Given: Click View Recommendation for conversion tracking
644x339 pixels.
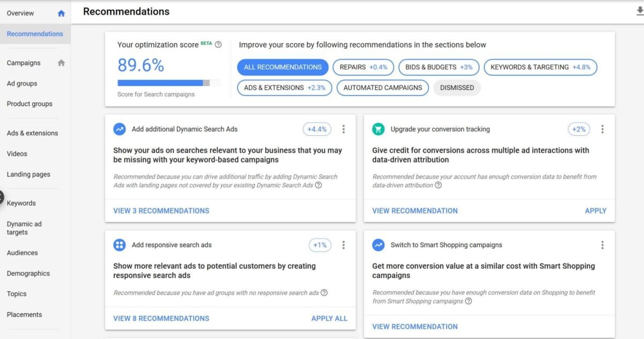Looking at the screenshot, I should [415, 211].
